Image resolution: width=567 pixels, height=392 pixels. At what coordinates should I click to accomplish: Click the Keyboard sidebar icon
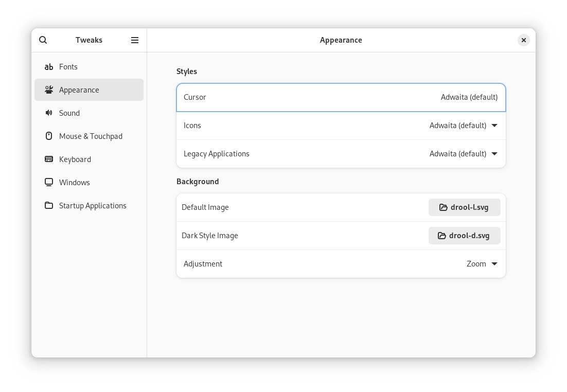point(49,159)
